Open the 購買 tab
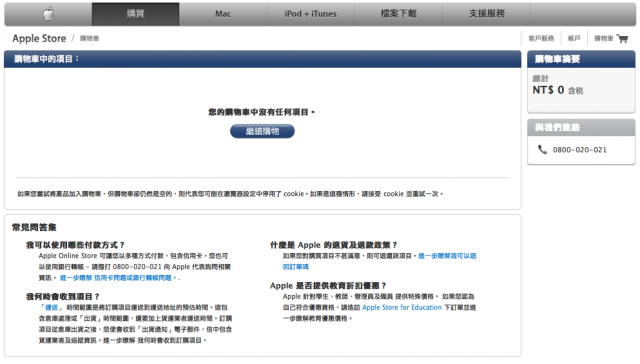Viewport: 640px width, 364px height. 136,14
